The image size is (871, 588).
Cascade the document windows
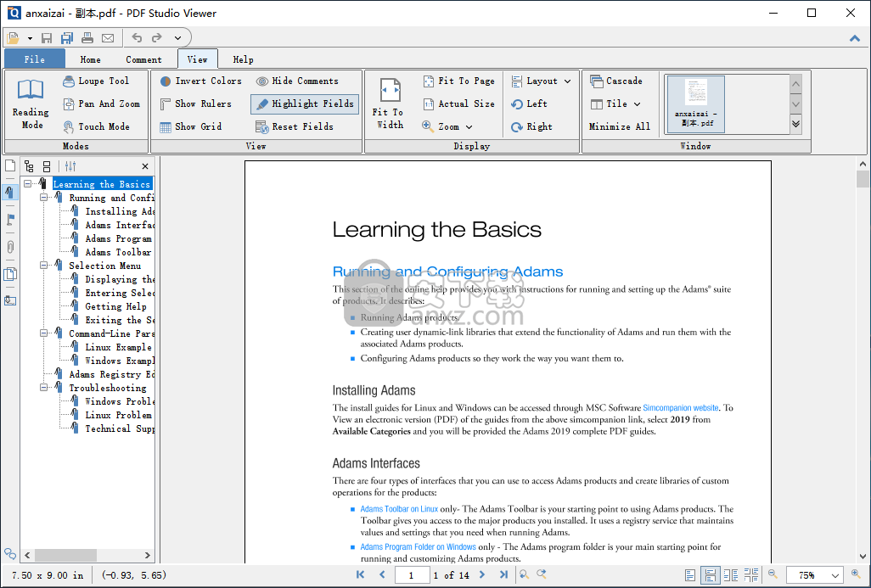tap(616, 81)
